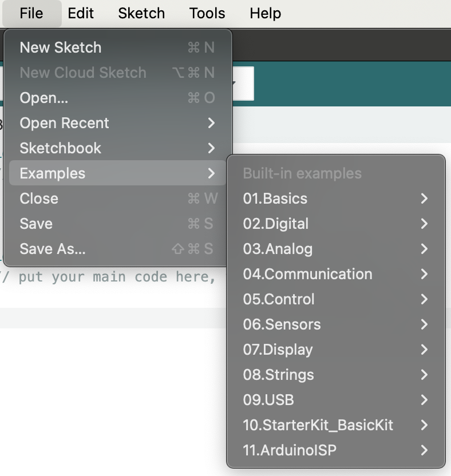Expand the 08.Strings submenu

(335, 375)
